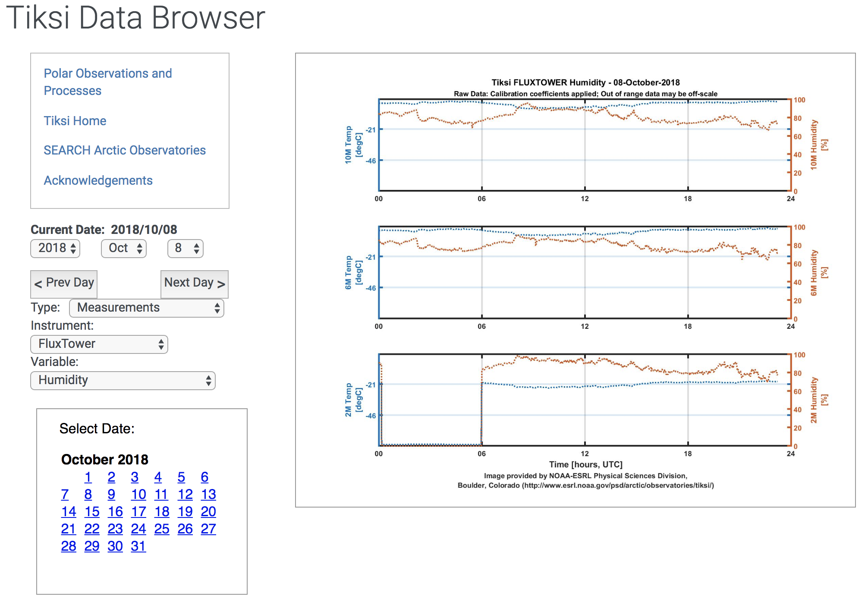Select October 9 in the calendar

coord(111,495)
